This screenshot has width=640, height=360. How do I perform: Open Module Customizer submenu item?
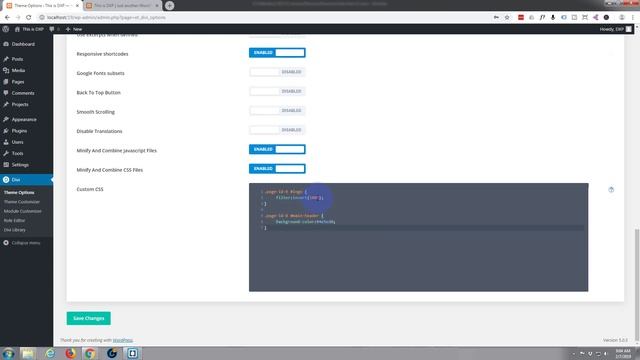click(x=23, y=211)
